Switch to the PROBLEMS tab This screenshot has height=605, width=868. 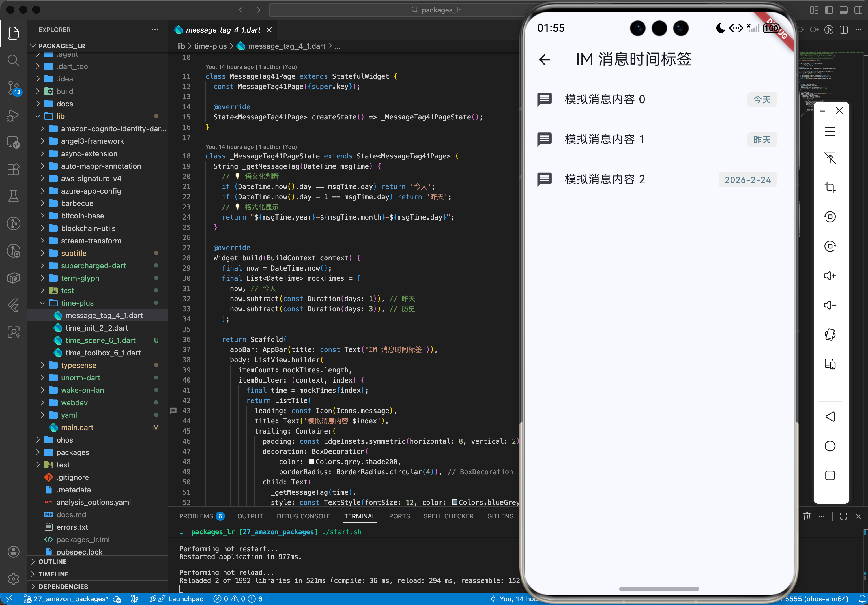click(196, 516)
